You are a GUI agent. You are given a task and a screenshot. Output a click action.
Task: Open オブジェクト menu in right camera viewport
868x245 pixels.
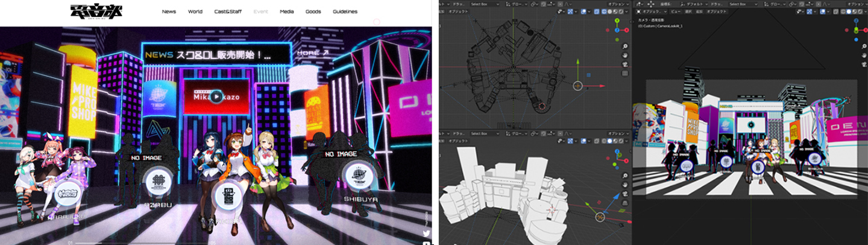(x=717, y=11)
